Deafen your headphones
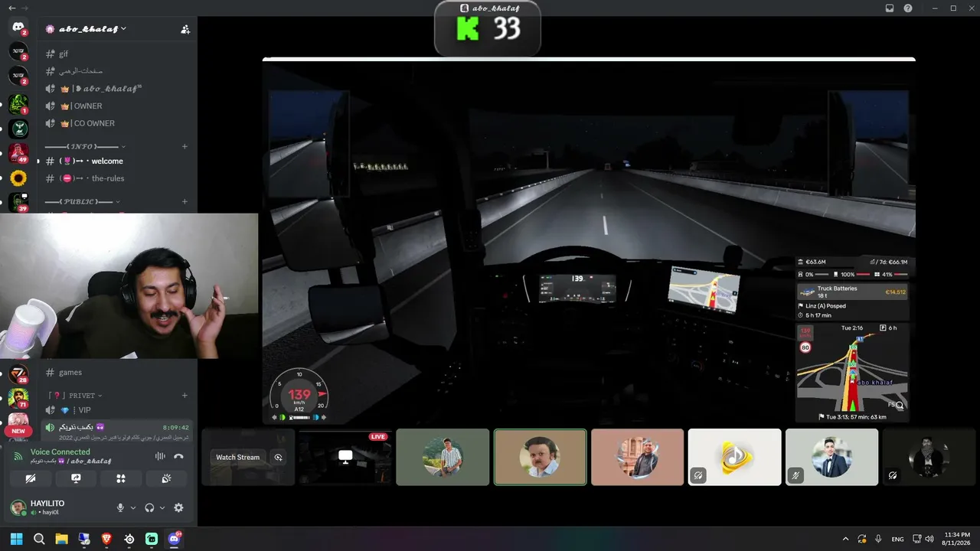This screenshot has width=980, height=551. [x=149, y=507]
